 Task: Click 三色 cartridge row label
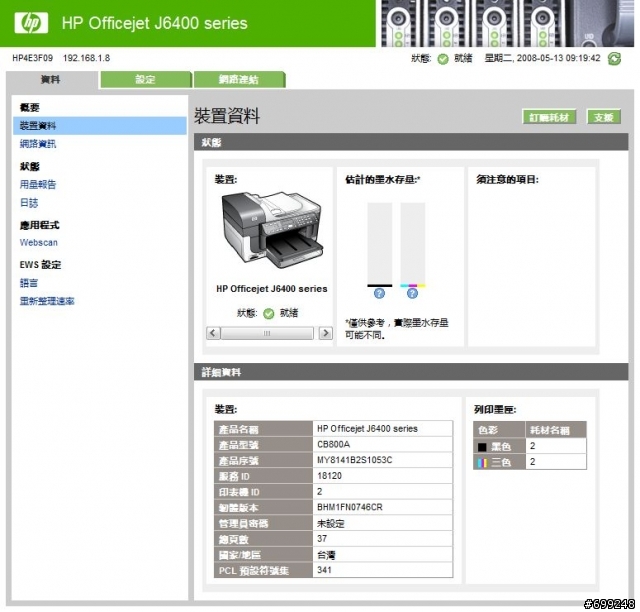click(x=500, y=462)
